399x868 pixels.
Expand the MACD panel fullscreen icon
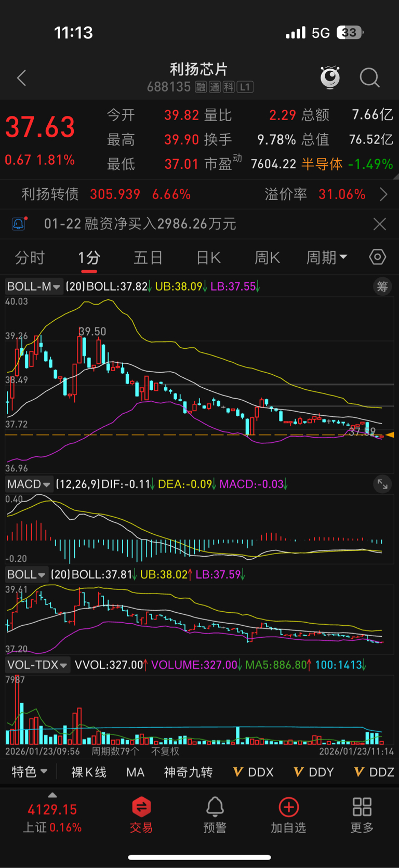pos(382,484)
